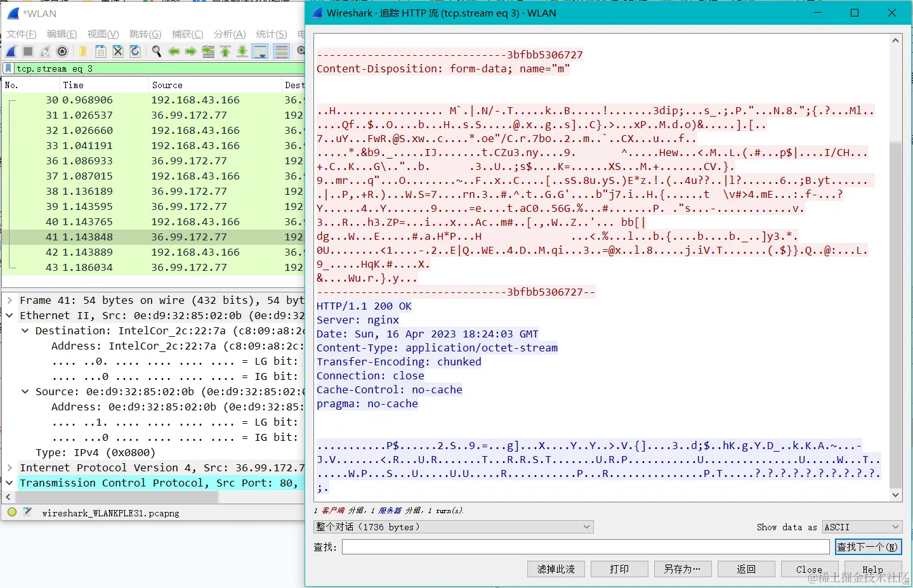The image size is (913, 588).
Task: Click the stream content vertical scrollbar thumb
Action: pos(895,314)
